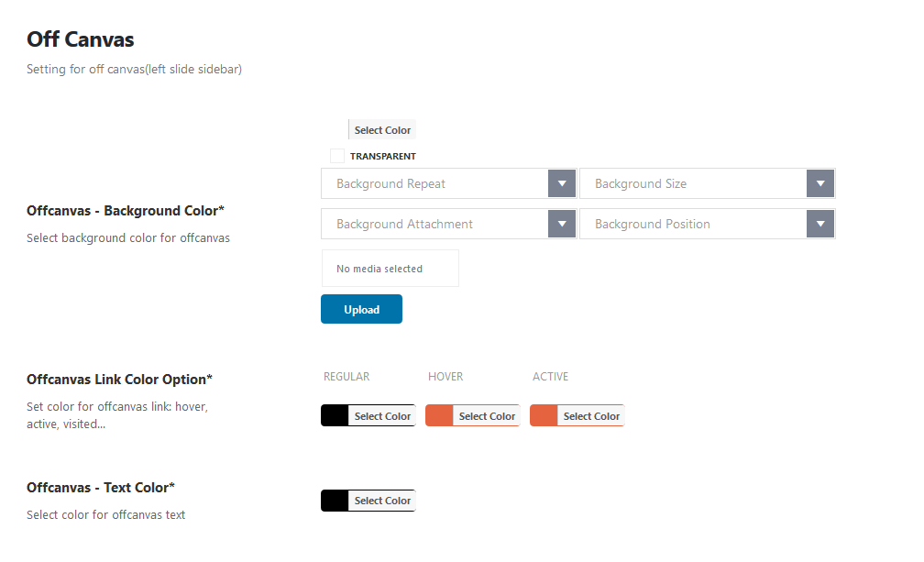Click the Background Repeat dropdown arrow

pos(561,183)
